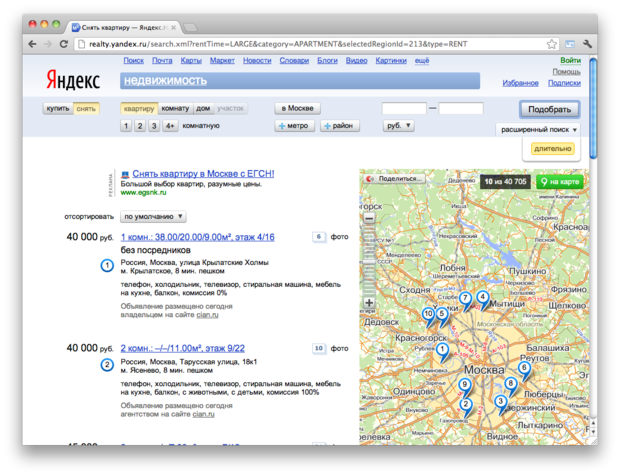
Task: Open Избранное link
Action: coord(520,83)
